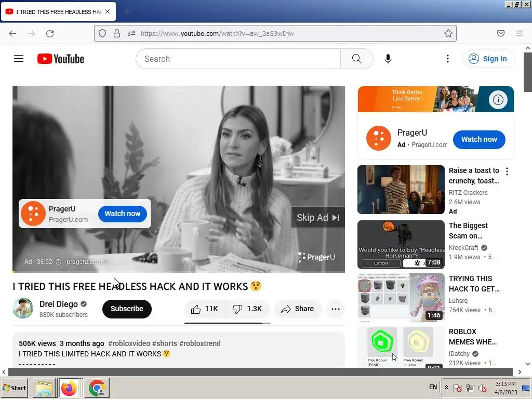Viewport: 532px width, 399px height.
Task: Click the #robloxtrend hashtag
Action: point(200,343)
